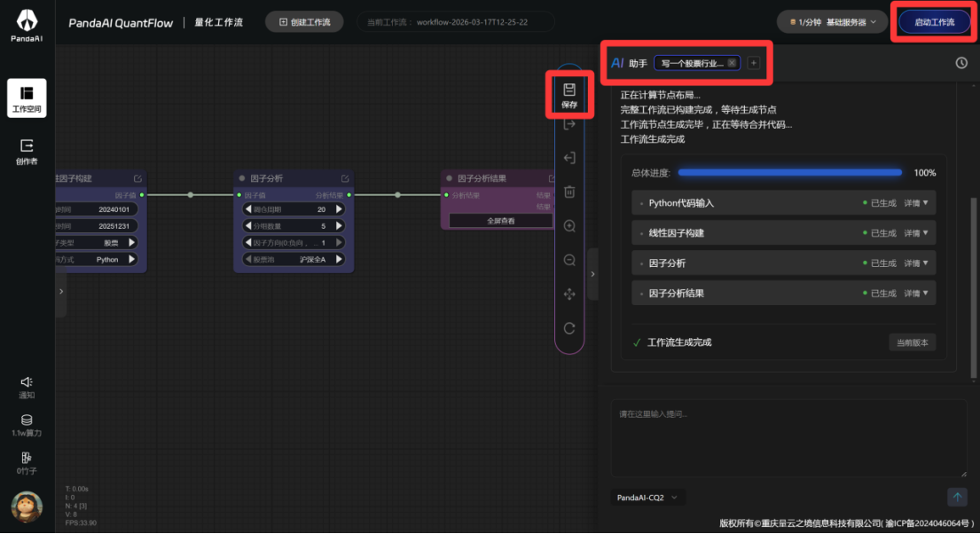This screenshot has height=534, width=980.
Task: Click the trash delete icon
Action: click(569, 192)
